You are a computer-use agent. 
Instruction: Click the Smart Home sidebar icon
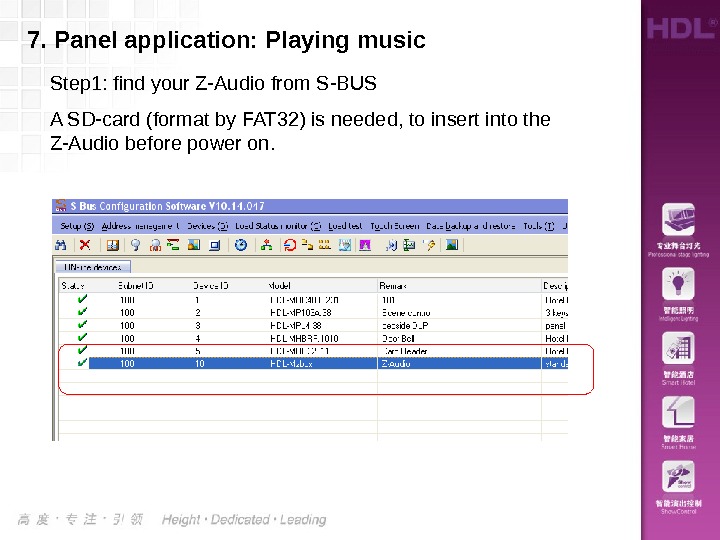678,412
